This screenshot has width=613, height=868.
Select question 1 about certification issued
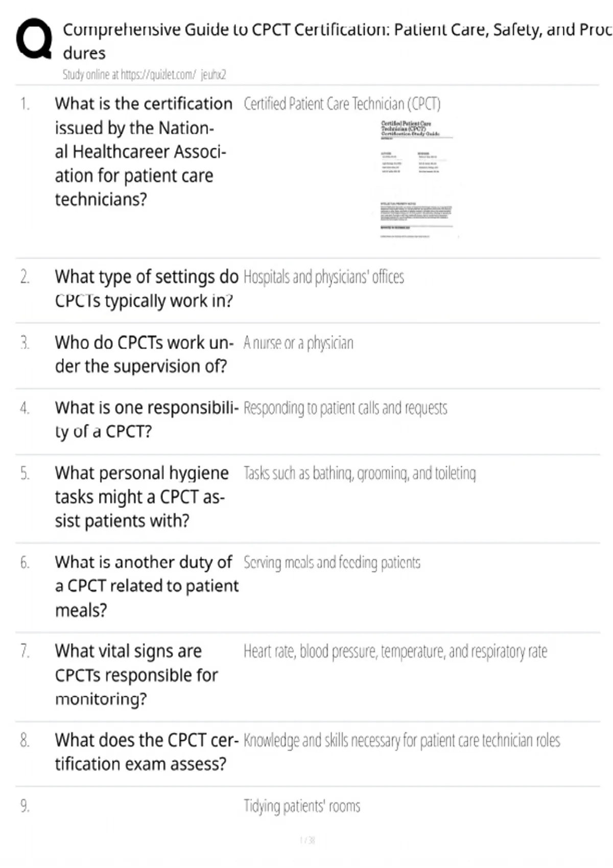coord(144,152)
